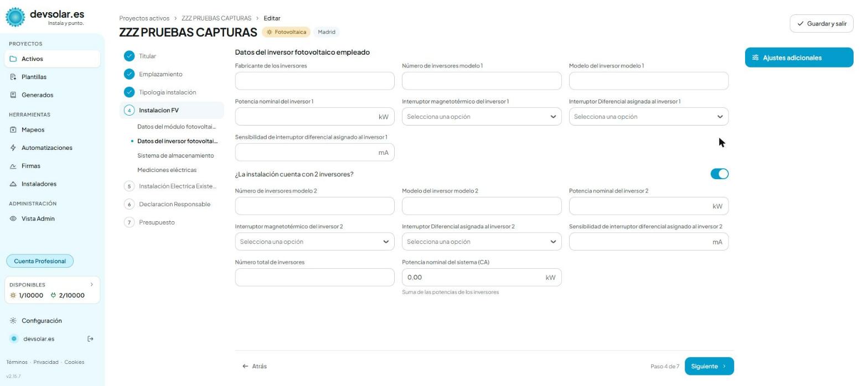Viewport: 868px width, 386px height.
Task: Open Vista Admin eye icon
Action: [14, 218]
